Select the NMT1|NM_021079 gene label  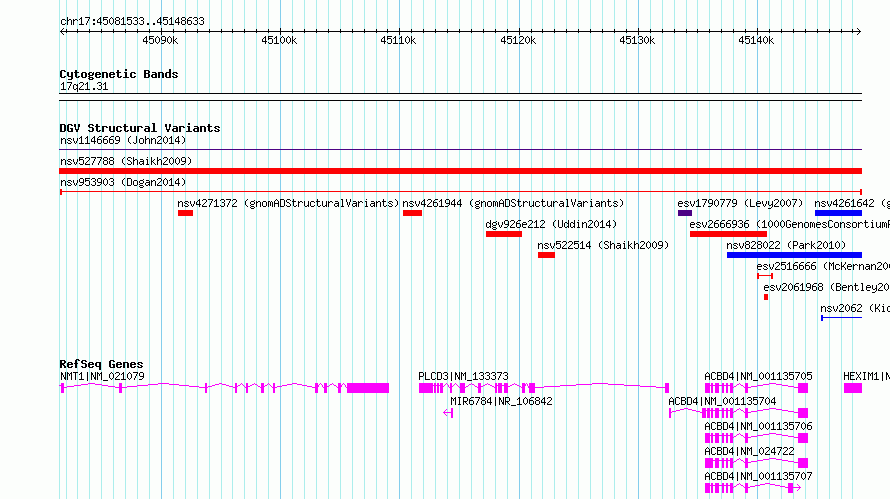click(x=102, y=376)
